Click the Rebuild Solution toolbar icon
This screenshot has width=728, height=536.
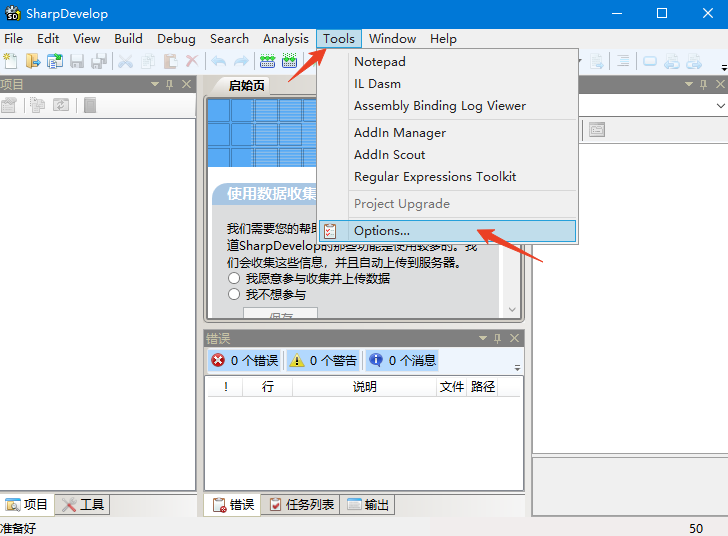[290, 61]
